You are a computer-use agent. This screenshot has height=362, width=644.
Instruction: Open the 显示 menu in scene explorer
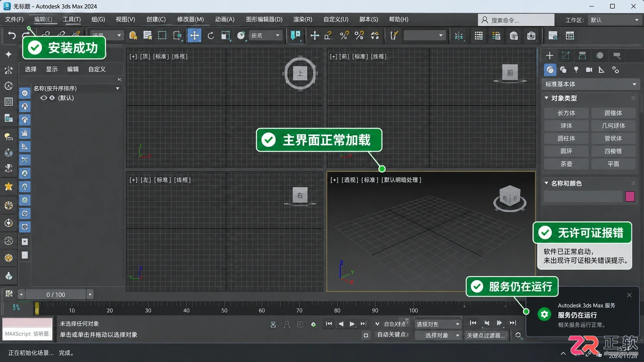tap(52, 69)
